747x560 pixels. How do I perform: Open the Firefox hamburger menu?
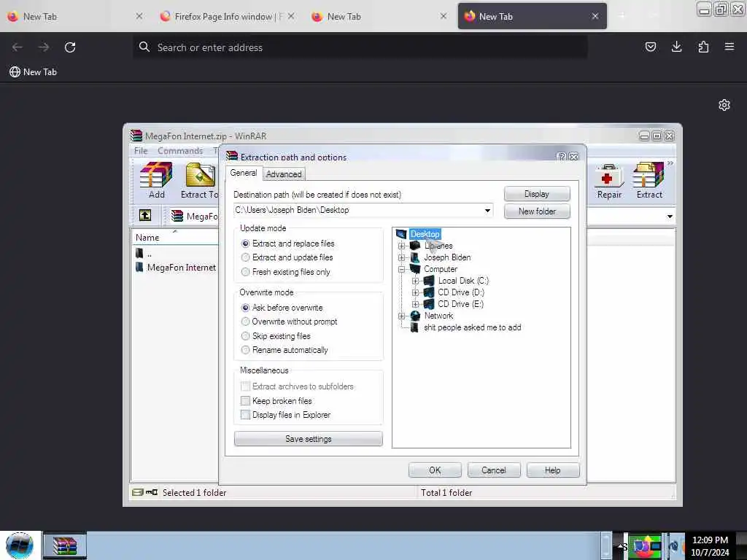point(729,47)
